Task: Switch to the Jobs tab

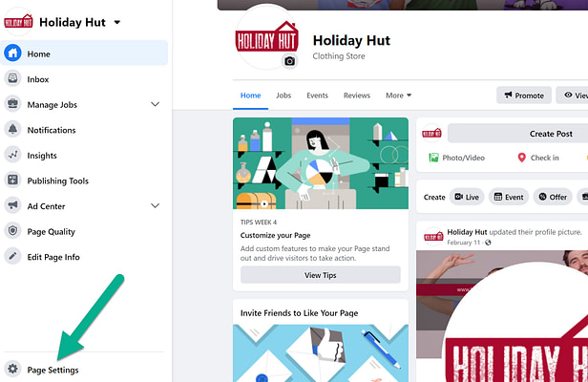Action: pos(283,95)
